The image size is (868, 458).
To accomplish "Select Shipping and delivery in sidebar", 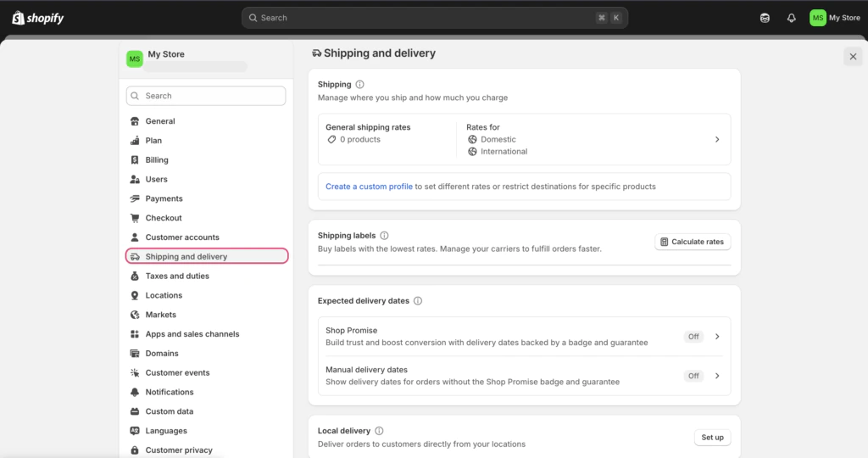I will pos(207,256).
